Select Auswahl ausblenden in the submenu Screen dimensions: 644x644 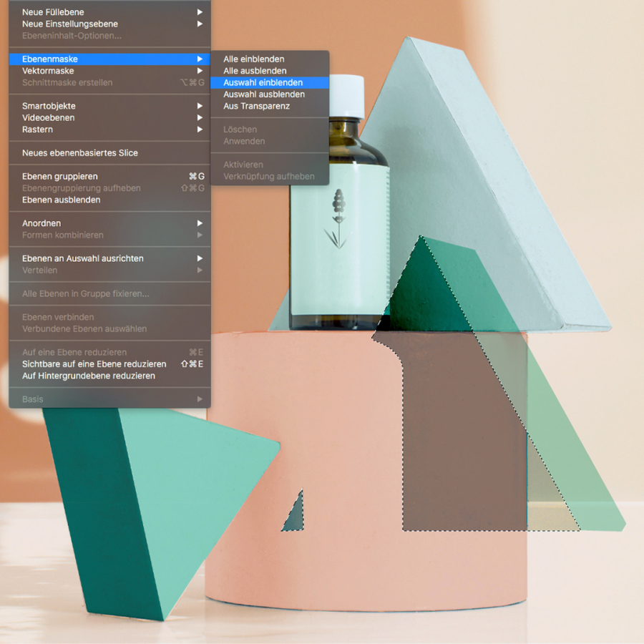click(264, 94)
